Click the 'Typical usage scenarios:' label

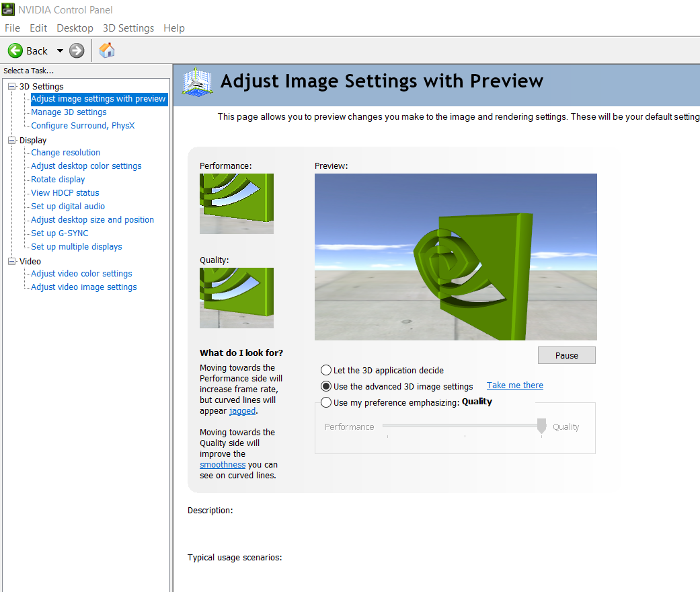click(x=235, y=558)
